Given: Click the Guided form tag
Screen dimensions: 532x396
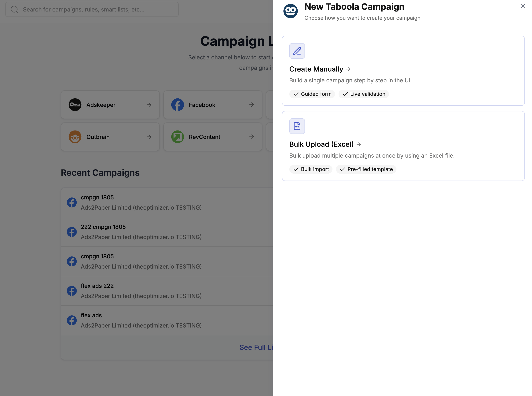Looking at the screenshot, I should (312, 94).
